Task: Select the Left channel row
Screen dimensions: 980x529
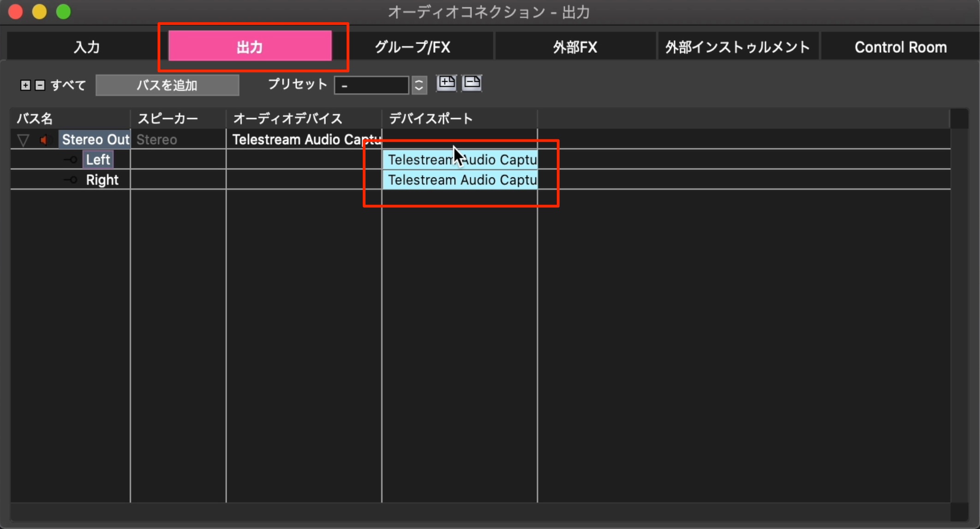Action: coord(98,160)
